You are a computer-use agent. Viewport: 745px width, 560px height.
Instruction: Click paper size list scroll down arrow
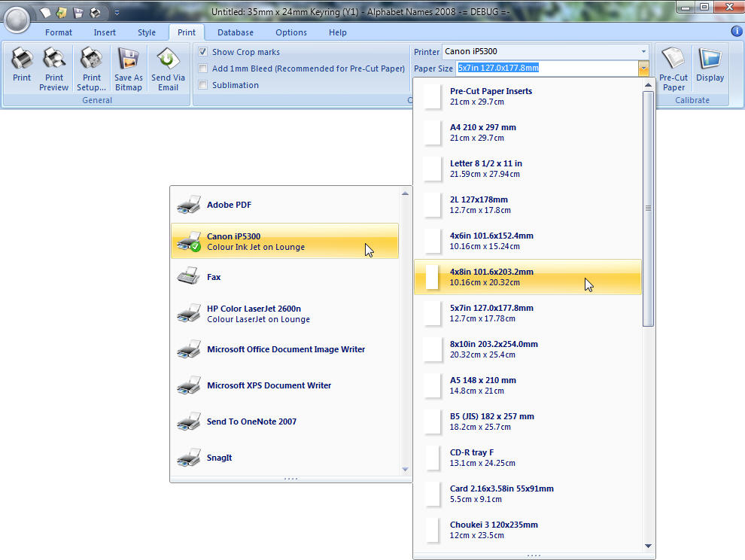[648, 546]
